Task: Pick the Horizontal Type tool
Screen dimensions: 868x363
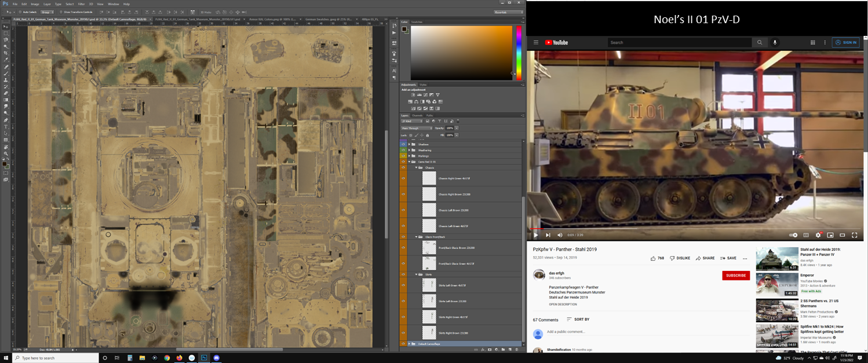Action: (x=6, y=127)
